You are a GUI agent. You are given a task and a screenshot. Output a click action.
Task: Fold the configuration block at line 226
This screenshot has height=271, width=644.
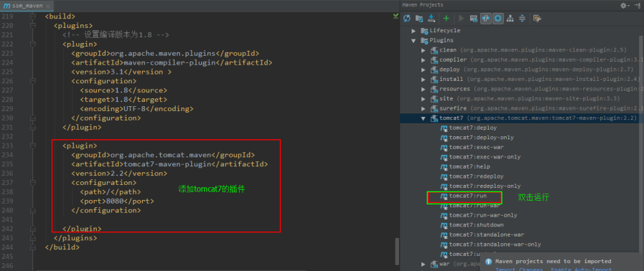33,81
